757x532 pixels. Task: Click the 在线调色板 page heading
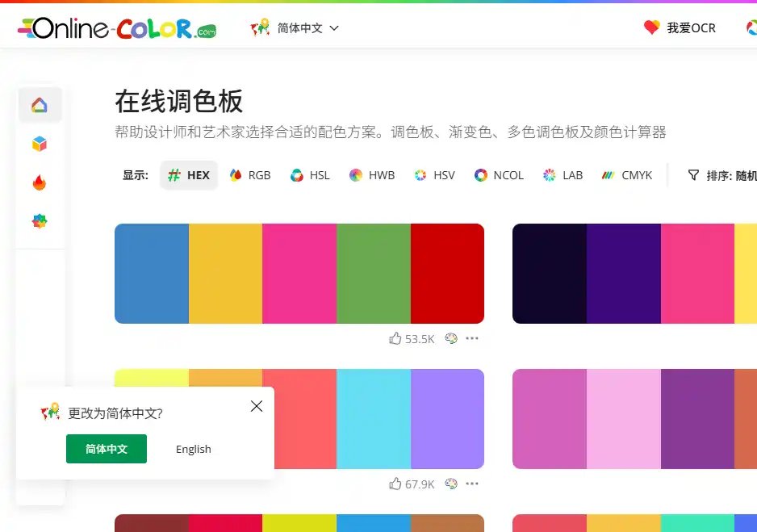pos(178,102)
